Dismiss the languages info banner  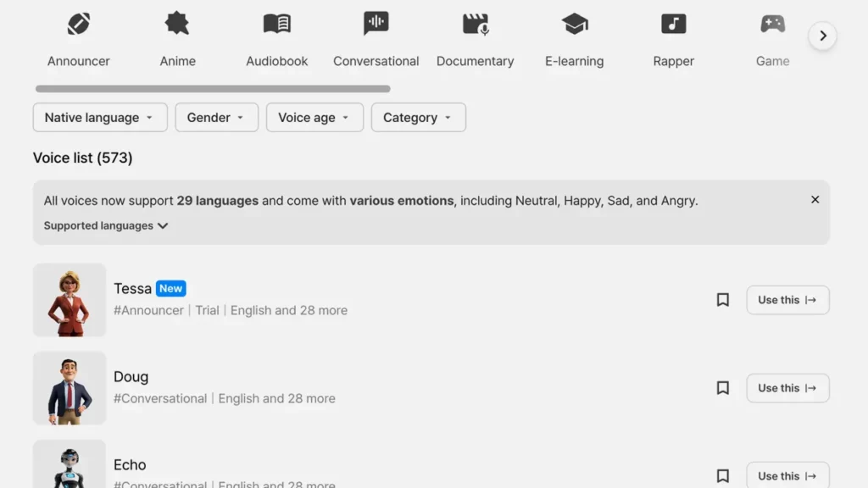click(x=815, y=200)
